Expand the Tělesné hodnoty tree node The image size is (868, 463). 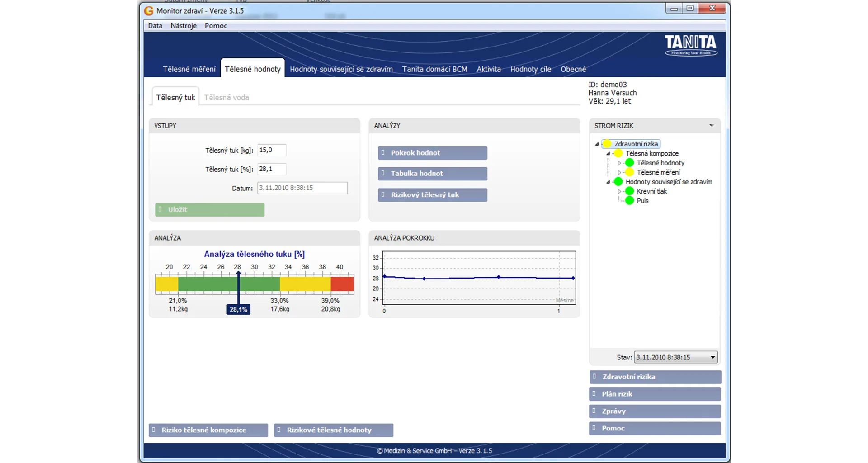[x=619, y=163]
